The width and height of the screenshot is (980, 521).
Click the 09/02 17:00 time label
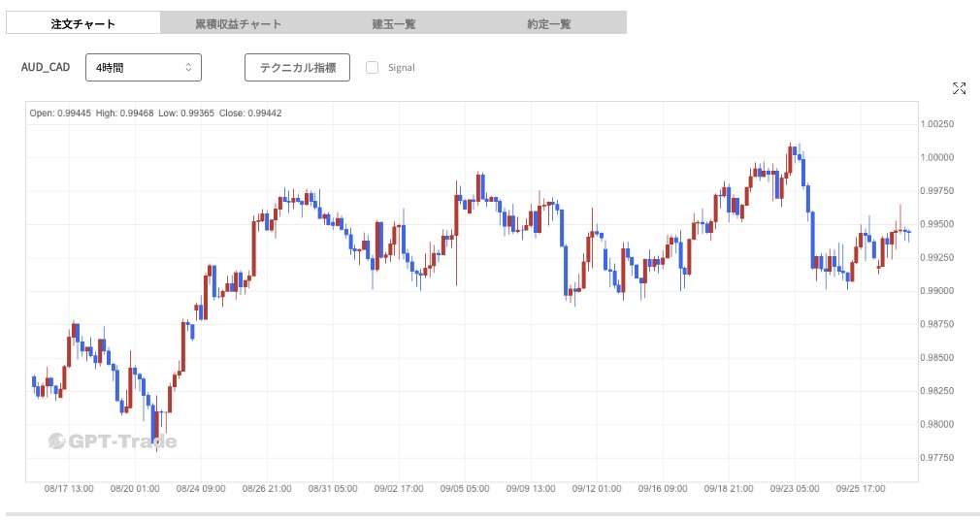[x=399, y=489]
